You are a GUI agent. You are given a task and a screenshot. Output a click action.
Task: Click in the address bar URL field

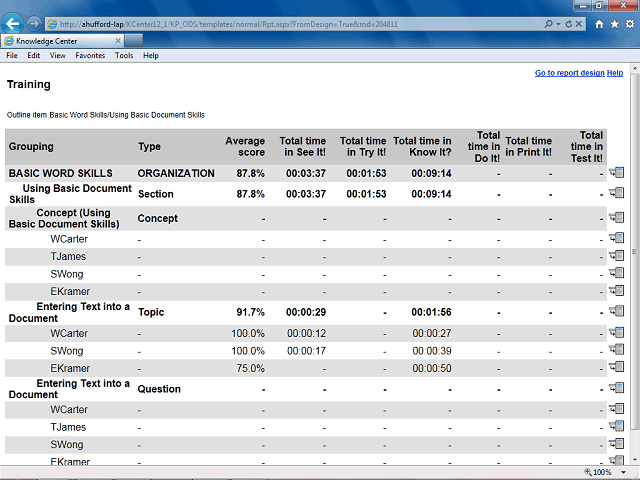point(294,24)
